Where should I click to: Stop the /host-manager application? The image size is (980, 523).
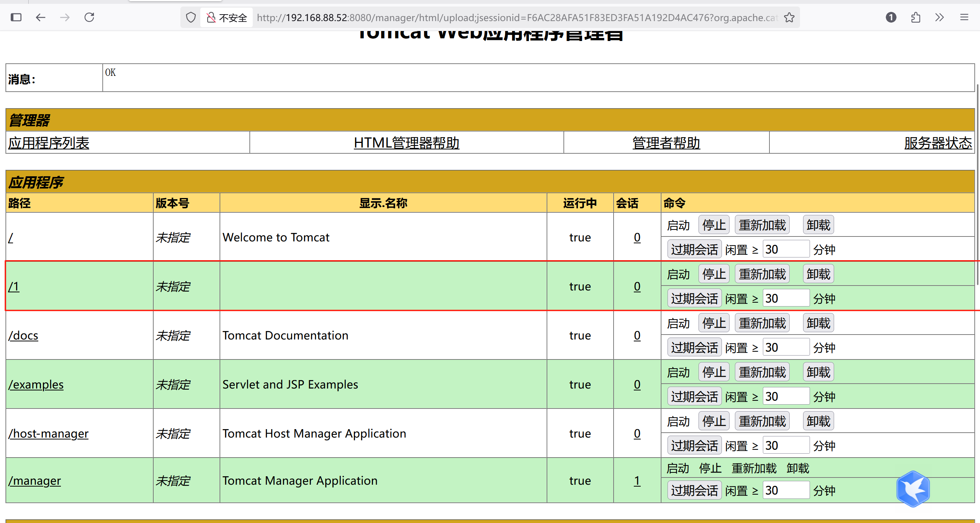(x=714, y=421)
